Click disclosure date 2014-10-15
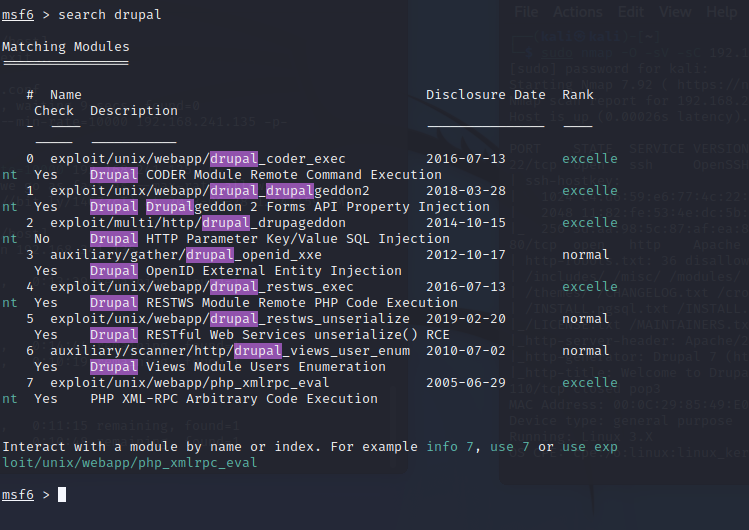Image resolution: width=749 pixels, height=530 pixels. coord(466,223)
